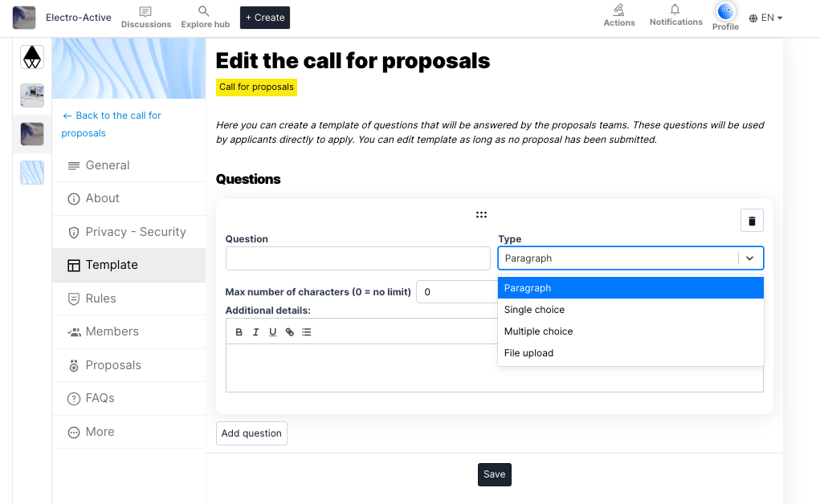Toggle bold formatting in Additional details
Image resolution: width=820 pixels, height=504 pixels.
pos(239,332)
